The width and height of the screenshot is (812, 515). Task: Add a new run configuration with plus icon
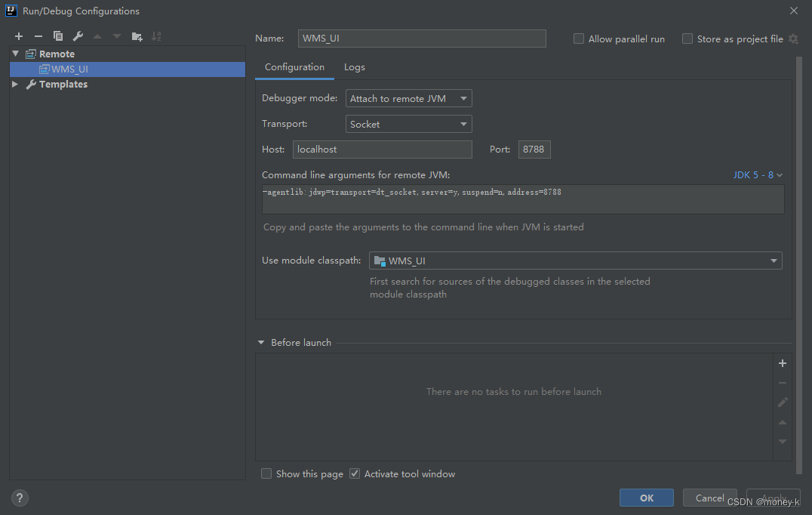[18, 35]
